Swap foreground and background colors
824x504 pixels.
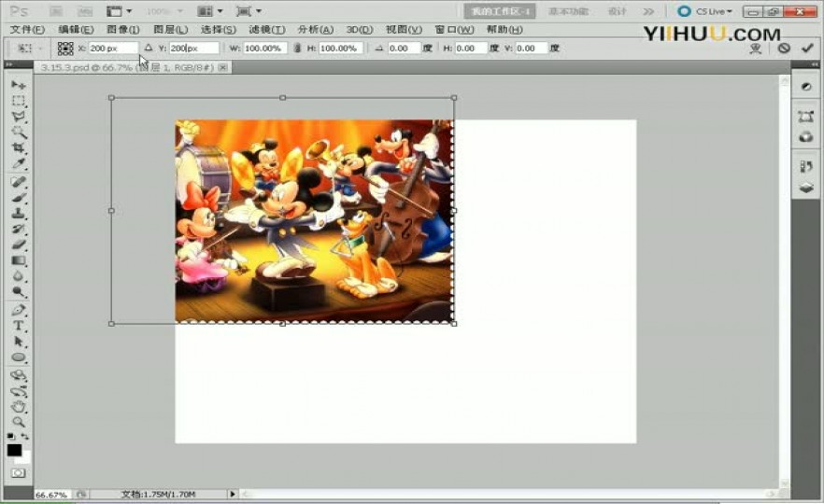[x=24, y=436]
